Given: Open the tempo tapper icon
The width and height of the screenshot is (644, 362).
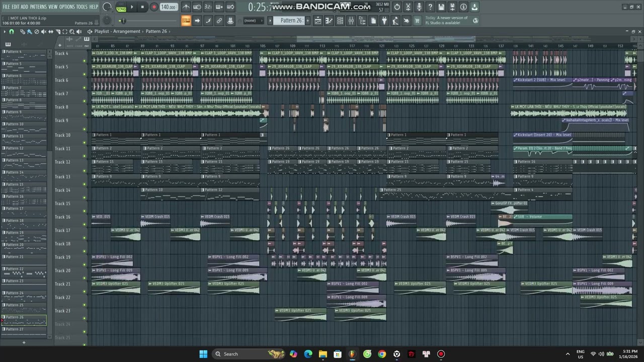Looking at the screenshot, I should 395,21.
